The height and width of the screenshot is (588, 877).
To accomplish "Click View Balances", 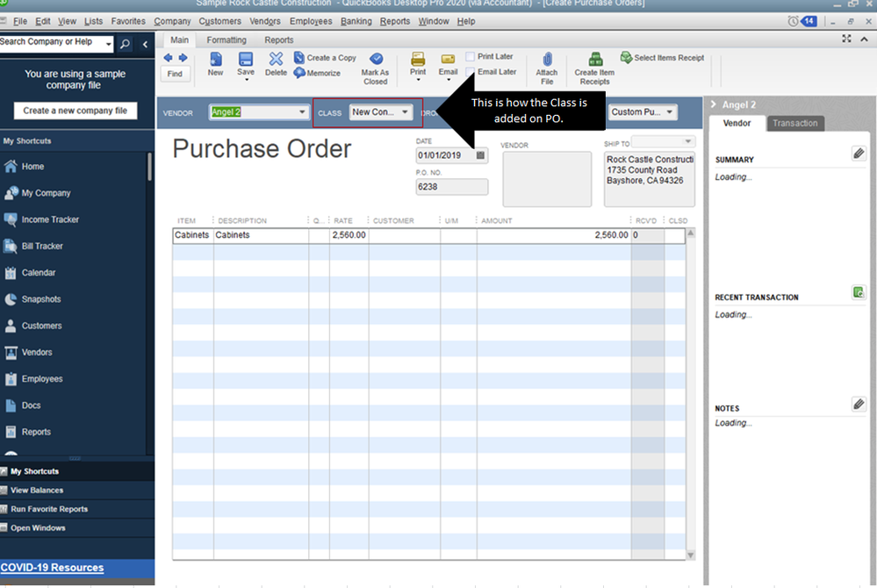I will pos(37,491).
